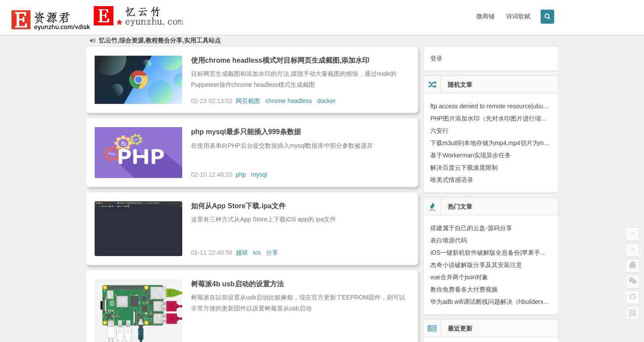Click the 最近更新 panel heading
The image size is (644, 342).
tap(460, 328)
